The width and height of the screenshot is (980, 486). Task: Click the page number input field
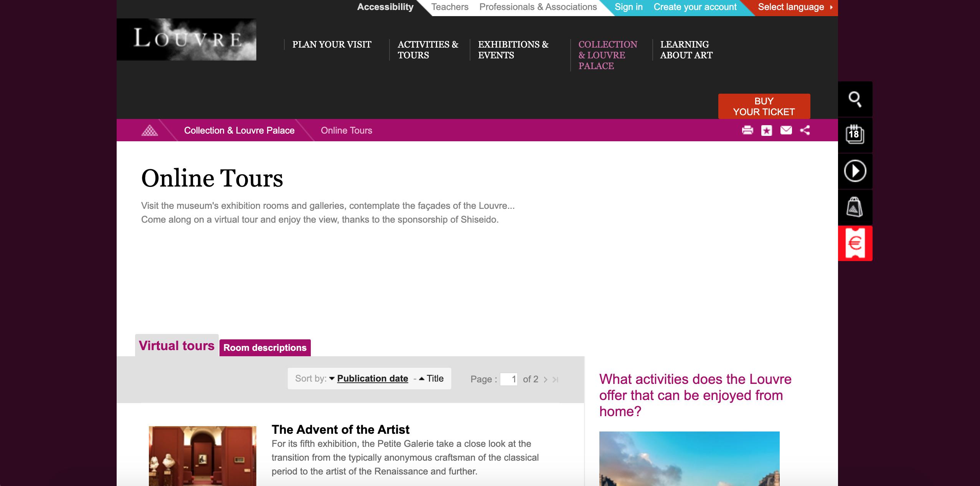coord(509,379)
